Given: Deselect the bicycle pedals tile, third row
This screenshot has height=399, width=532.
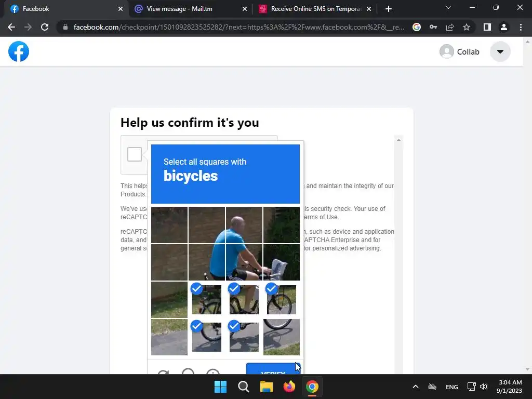Looking at the screenshot, I should (x=244, y=300).
